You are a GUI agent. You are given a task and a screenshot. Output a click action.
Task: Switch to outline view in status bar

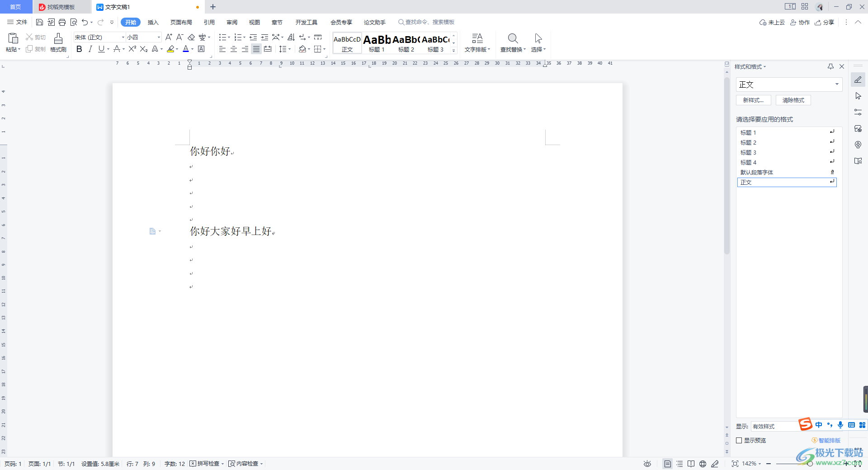tap(679, 464)
